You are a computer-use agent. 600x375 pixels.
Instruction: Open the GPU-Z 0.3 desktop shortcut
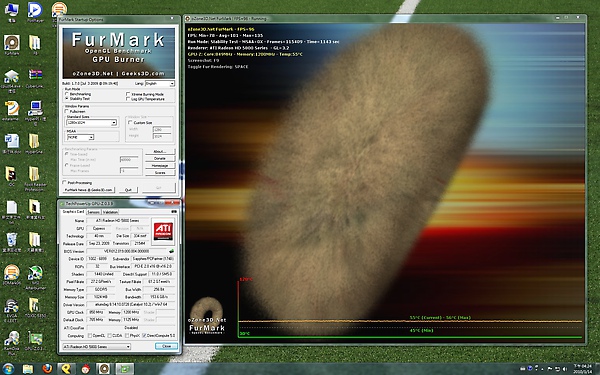(x=35, y=341)
